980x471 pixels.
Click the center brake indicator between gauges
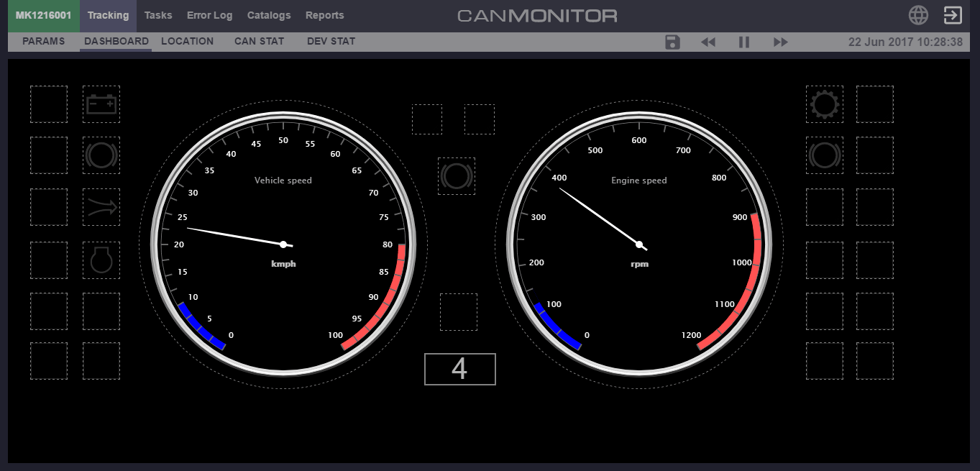pos(457,176)
